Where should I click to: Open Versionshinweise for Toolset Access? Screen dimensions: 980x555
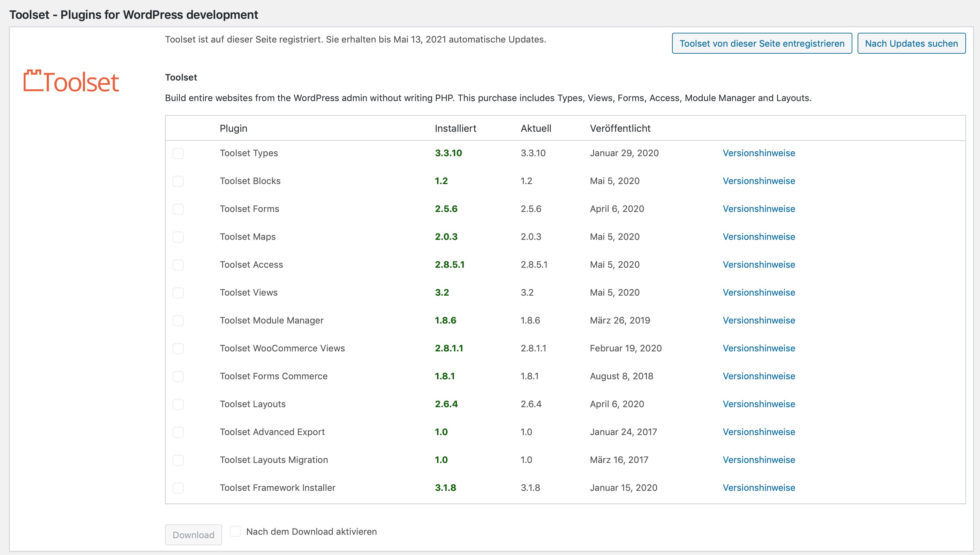(759, 265)
